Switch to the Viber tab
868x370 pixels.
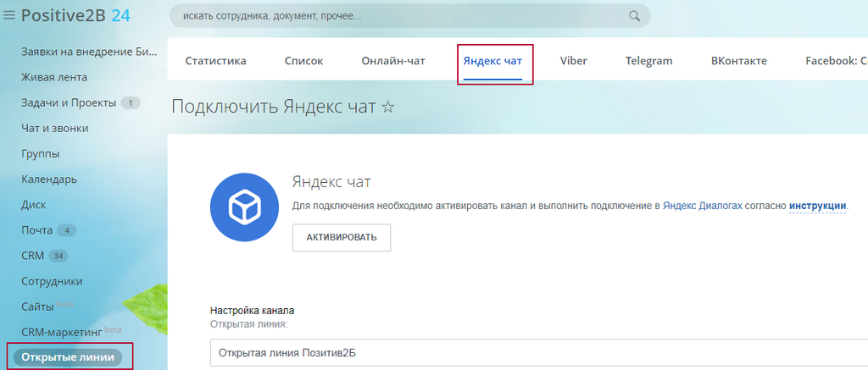(x=574, y=61)
